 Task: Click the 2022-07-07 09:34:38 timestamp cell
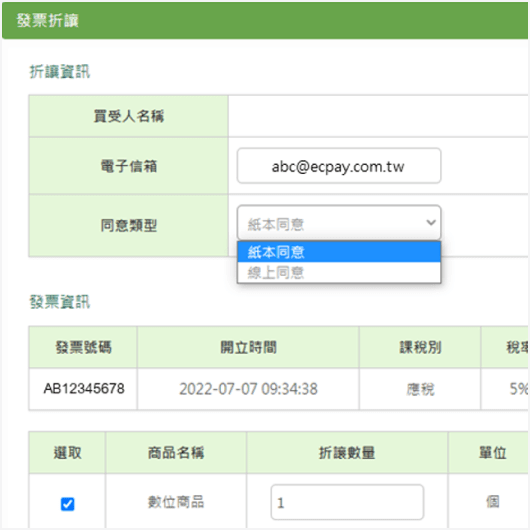(x=248, y=389)
